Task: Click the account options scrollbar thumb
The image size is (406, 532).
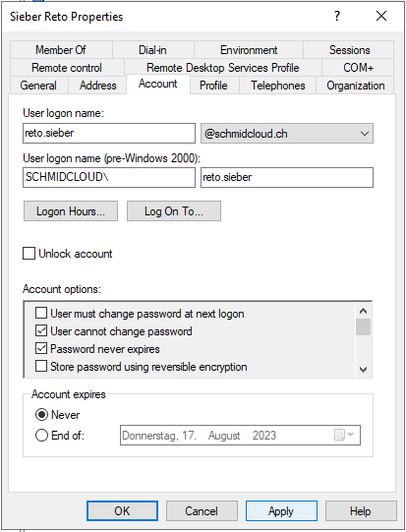Action: pos(364,327)
